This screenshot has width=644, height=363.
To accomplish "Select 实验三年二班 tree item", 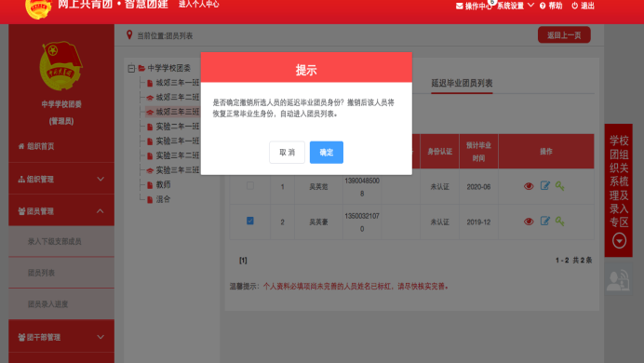I will pos(173,155).
